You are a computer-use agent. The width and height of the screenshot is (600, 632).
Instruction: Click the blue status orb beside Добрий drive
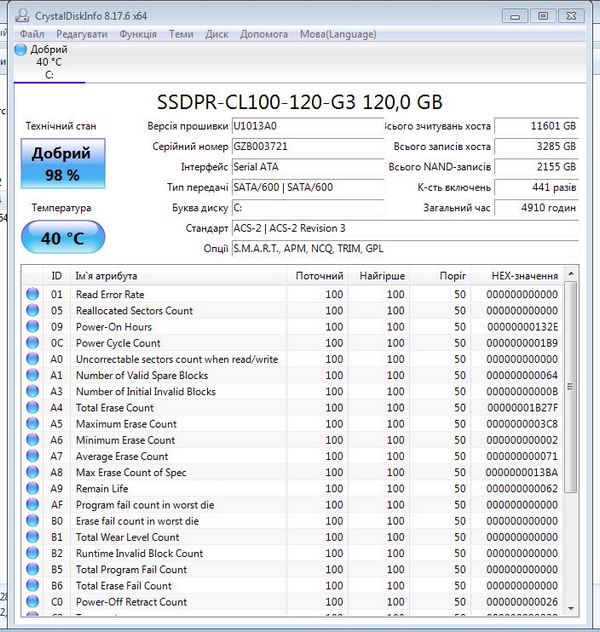click(22, 50)
